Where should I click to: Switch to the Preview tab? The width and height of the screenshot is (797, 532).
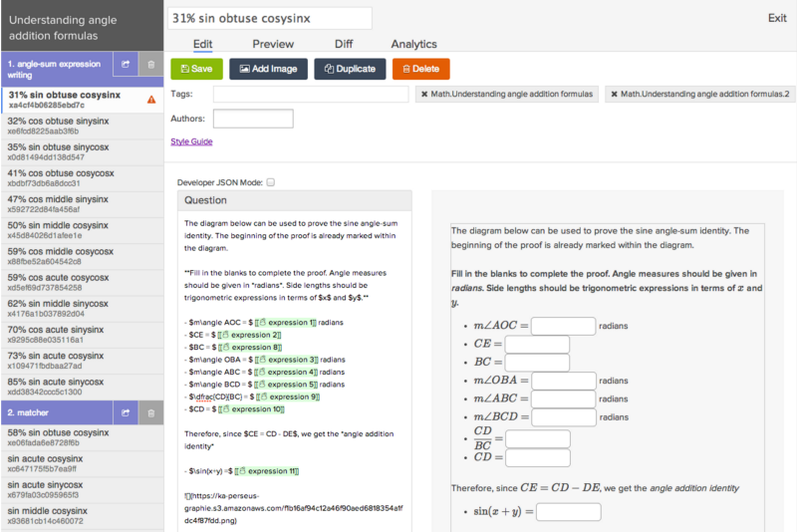[273, 44]
